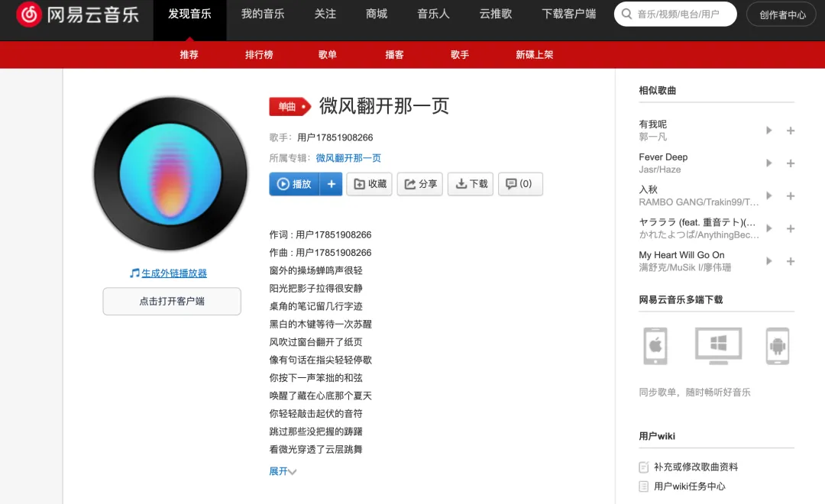Select the 播客 sub-tab
825x504 pixels.
[x=394, y=55]
